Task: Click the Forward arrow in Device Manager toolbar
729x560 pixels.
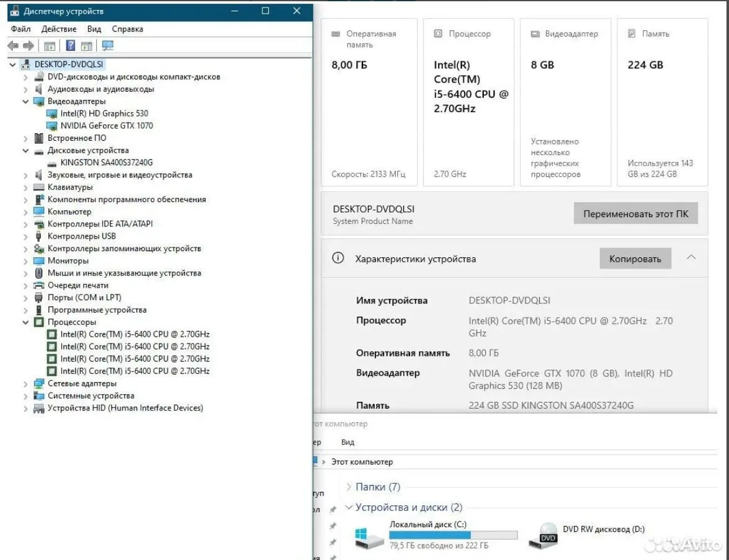Action: [x=29, y=45]
